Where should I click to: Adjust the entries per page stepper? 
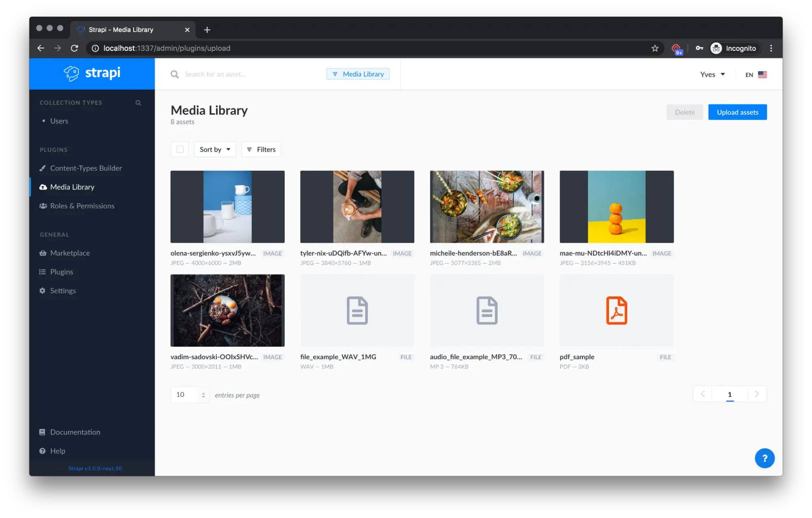pos(203,395)
